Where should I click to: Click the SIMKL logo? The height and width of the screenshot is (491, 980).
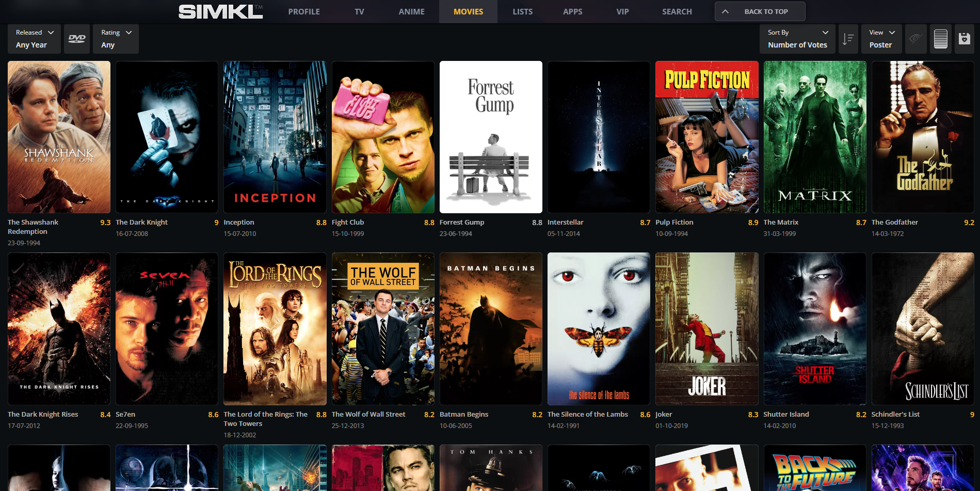coord(220,11)
